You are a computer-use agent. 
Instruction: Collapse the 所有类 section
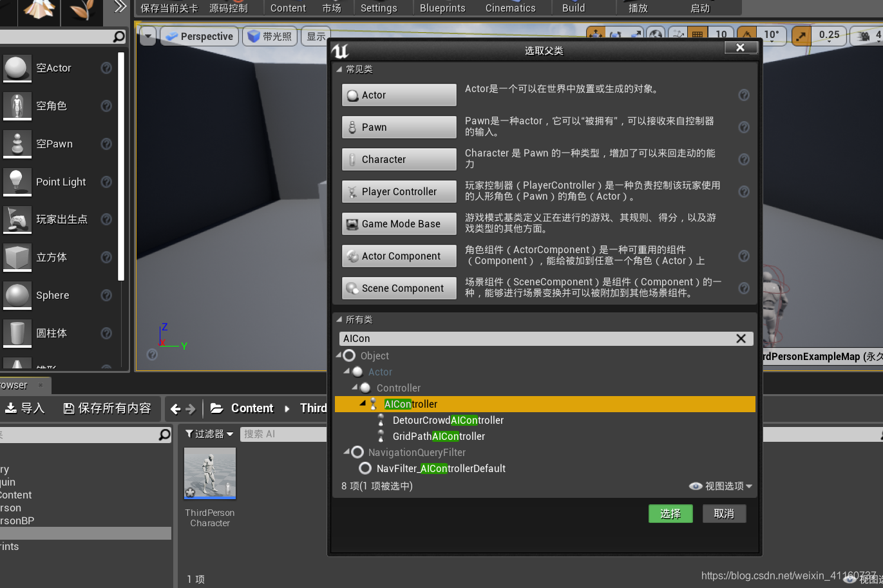point(339,319)
